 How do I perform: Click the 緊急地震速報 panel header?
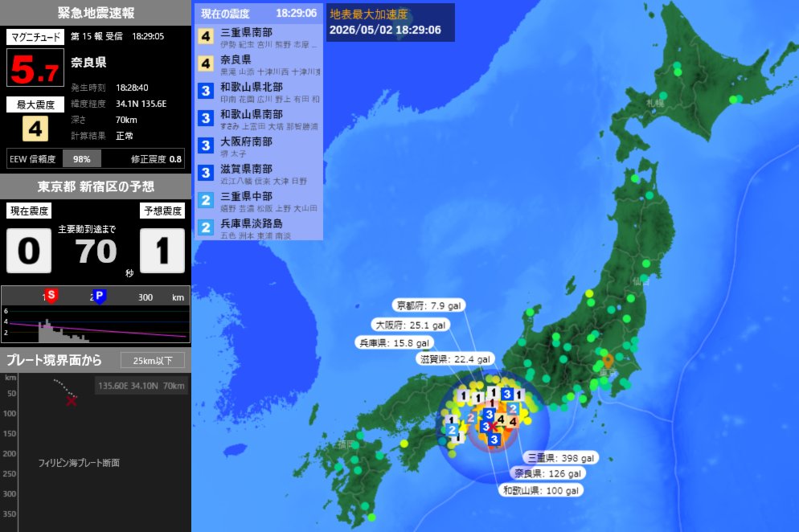(96, 13)
